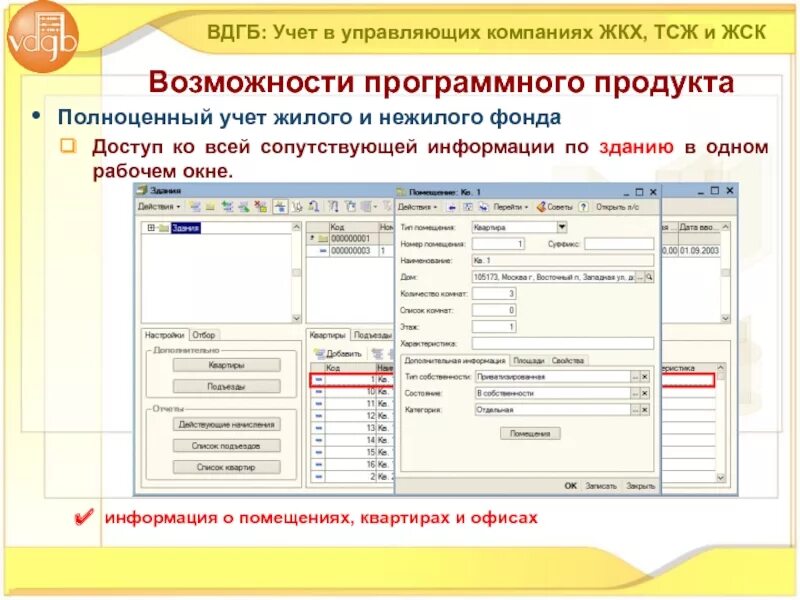
Task: Open the Тип помещения dropdown arrow
Action: click(x=562, y=227)
